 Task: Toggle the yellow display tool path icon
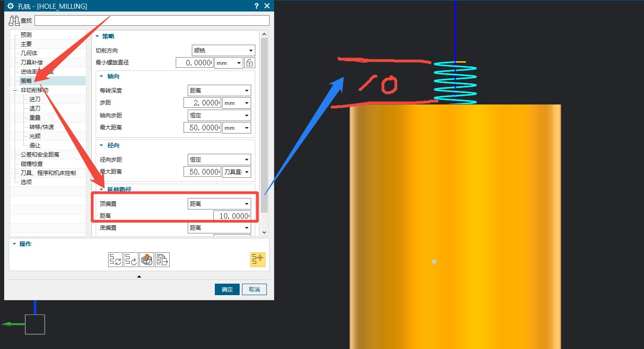258,260
